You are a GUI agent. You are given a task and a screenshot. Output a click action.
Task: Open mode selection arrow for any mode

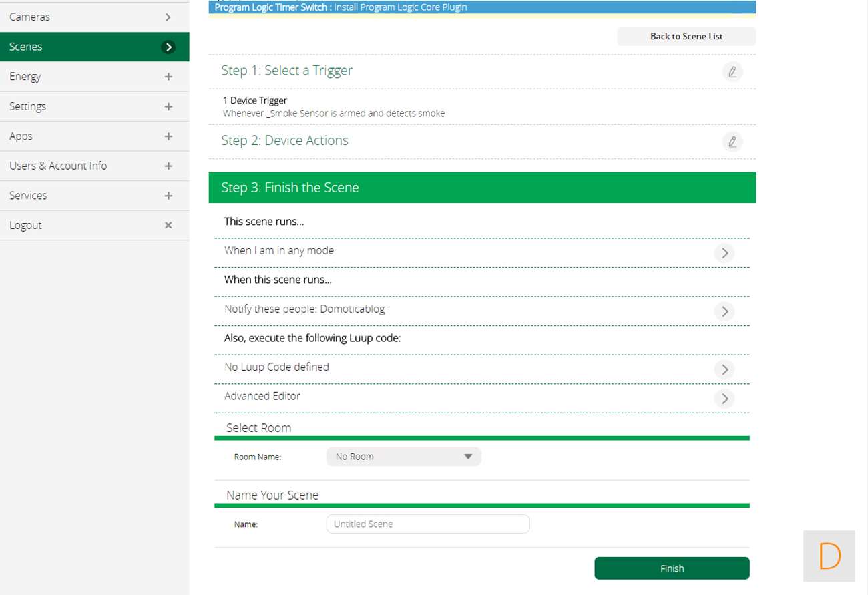(x=724, y=253)
